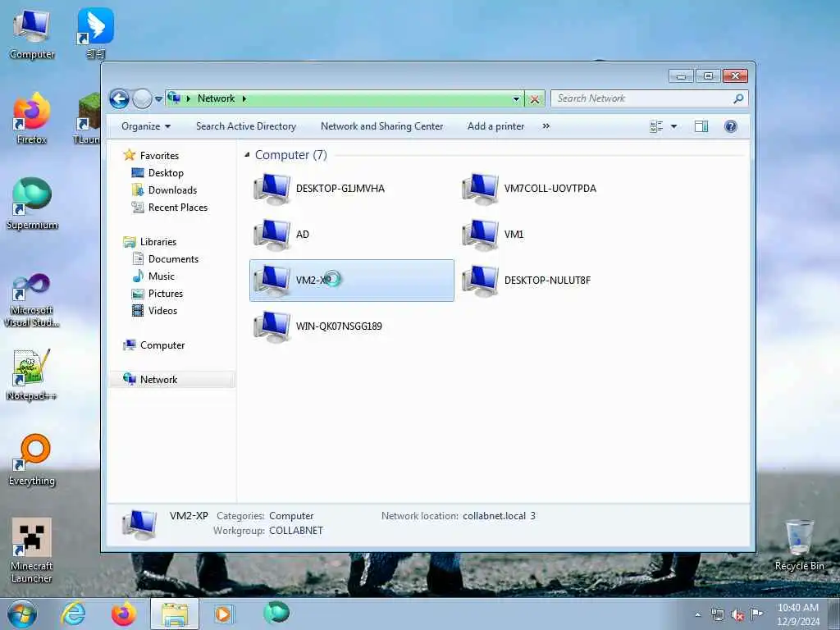Select the AD computer icon

(x=272, y=235)
